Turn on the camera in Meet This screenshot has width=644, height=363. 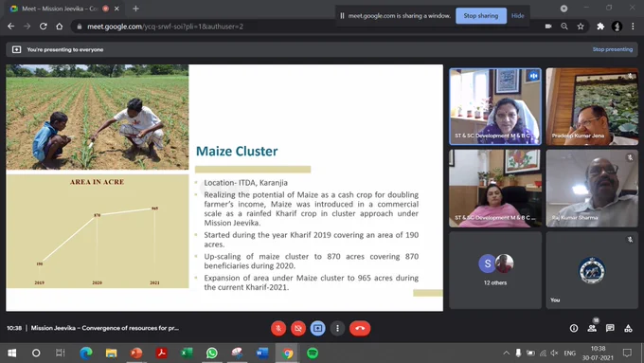point(298,328)
